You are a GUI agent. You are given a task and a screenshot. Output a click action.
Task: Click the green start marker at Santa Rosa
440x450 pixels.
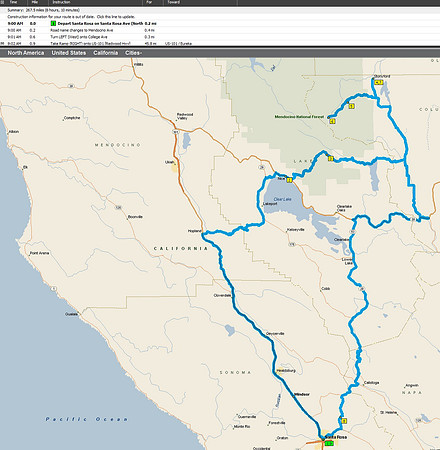tap(329, 443)
